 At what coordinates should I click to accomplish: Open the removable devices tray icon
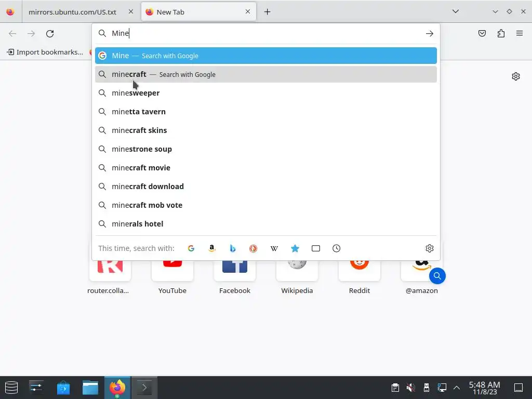(427, 388)
